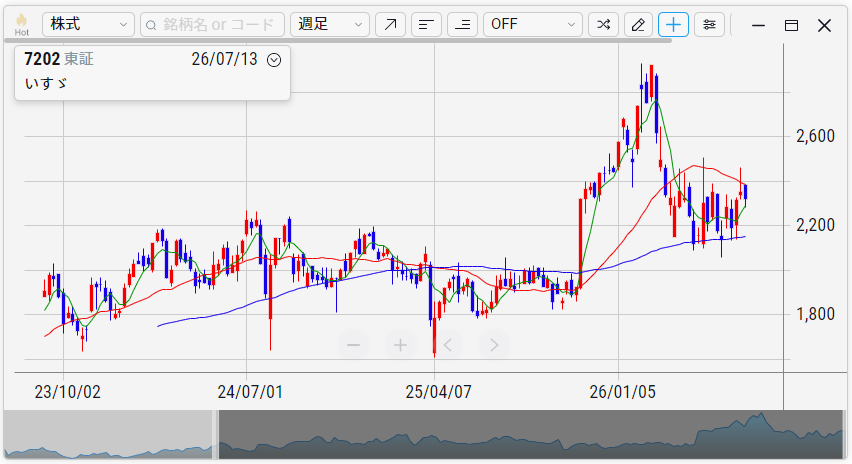Image resolution: width=852 pixels, height=464 pixels.
Task: Pan chart left with back chevron
Action: coord(448,345)
